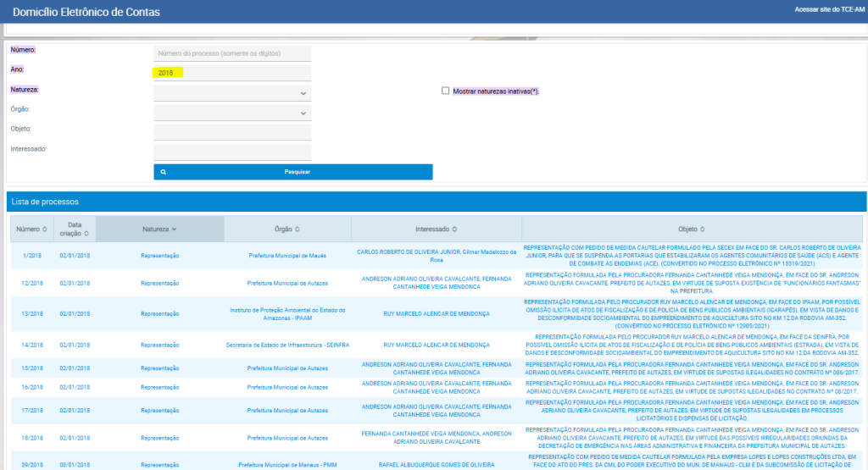Enable Mostrar naturezas inativas checkbox
Screen dimensions: 868x470
click(445, 91)
